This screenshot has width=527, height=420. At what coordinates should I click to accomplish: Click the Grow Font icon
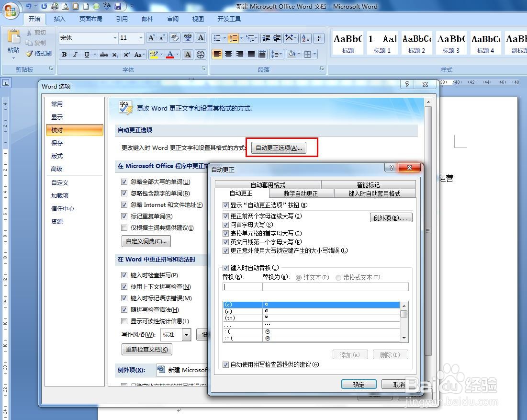pyautogui.click(x=151, y=38)
